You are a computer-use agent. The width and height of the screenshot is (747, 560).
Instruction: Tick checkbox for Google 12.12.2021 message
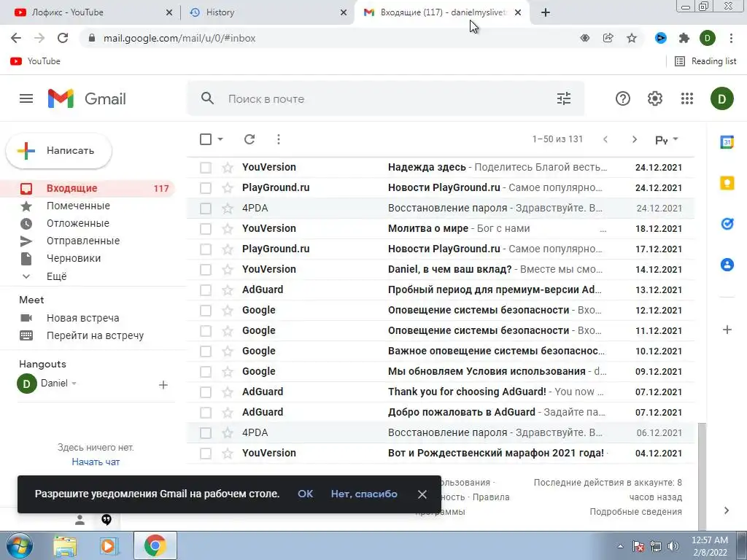click(205, 311)
